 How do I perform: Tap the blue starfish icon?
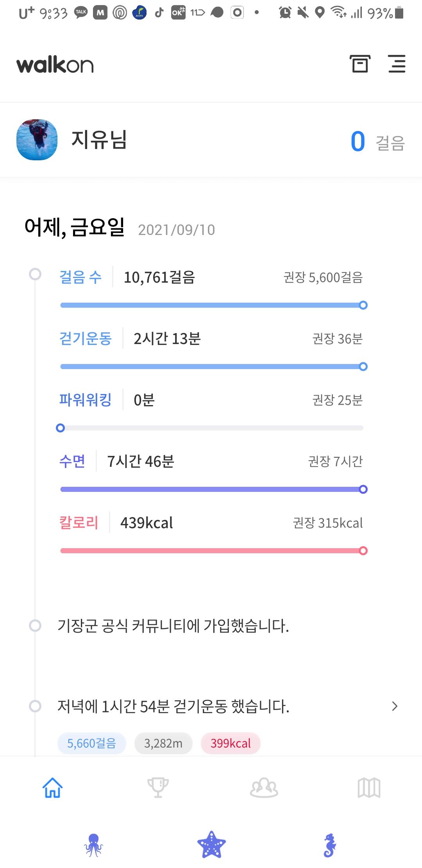pos(211,845)
